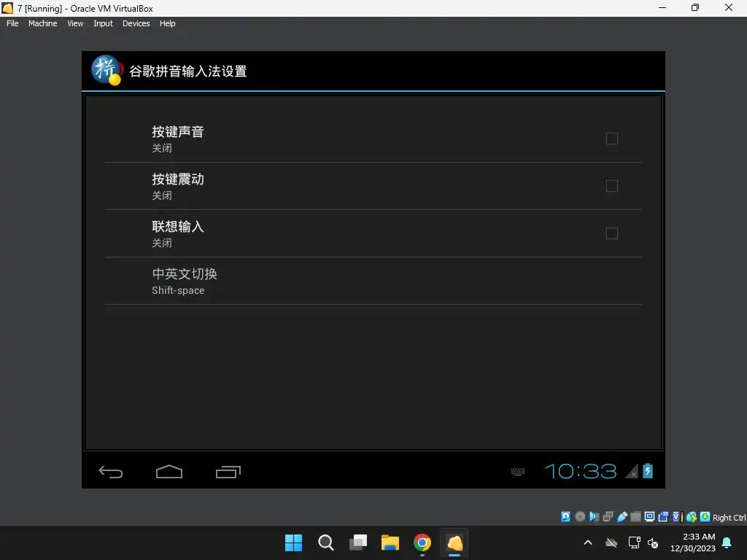Minimize the VirtualBox window
The width and height of the screenshot is (747, 560).
pyautogui.click(x=662, y=7)
